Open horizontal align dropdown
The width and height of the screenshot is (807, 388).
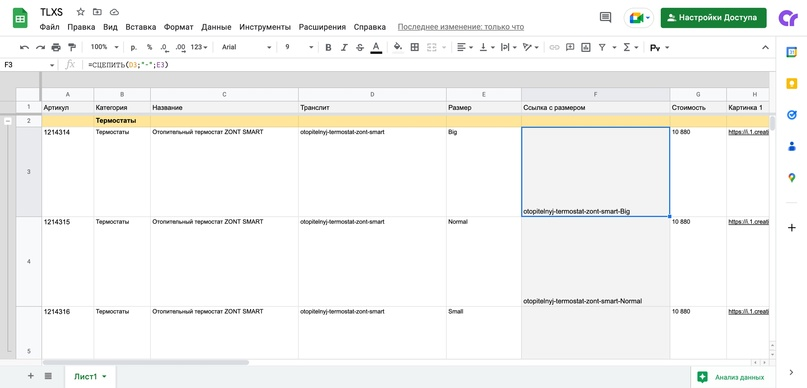(464, 47)
